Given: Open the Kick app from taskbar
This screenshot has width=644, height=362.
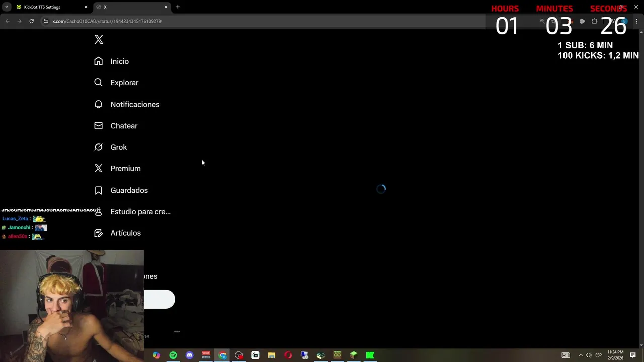Looking at the screenshot, I should click(370, 355).
